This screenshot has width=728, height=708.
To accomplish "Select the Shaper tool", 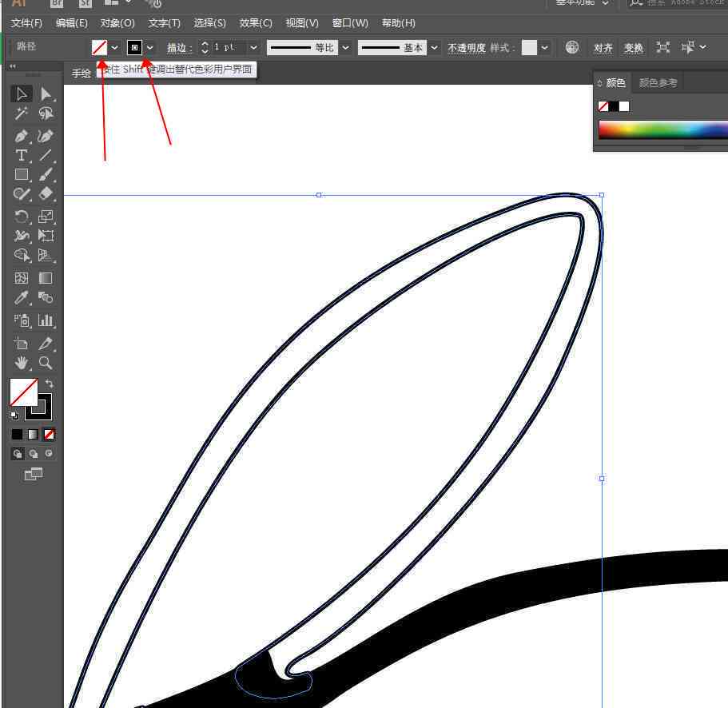I will [22, 193].
